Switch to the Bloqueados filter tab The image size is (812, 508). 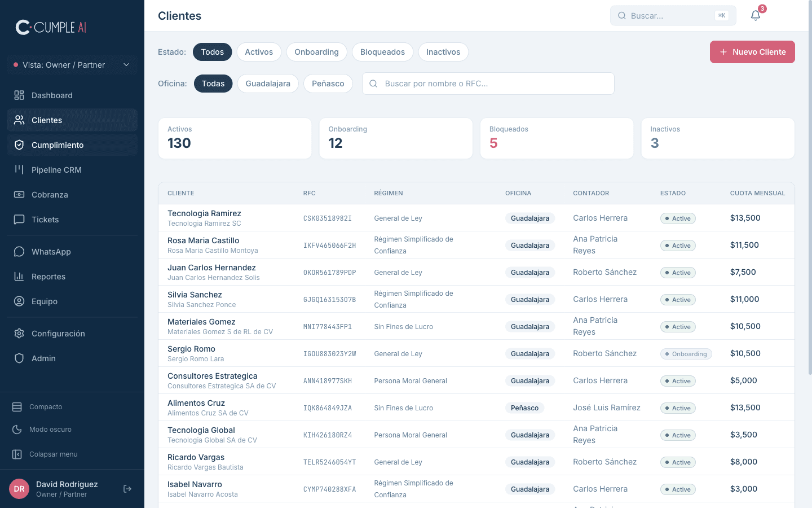pos(382,51)
